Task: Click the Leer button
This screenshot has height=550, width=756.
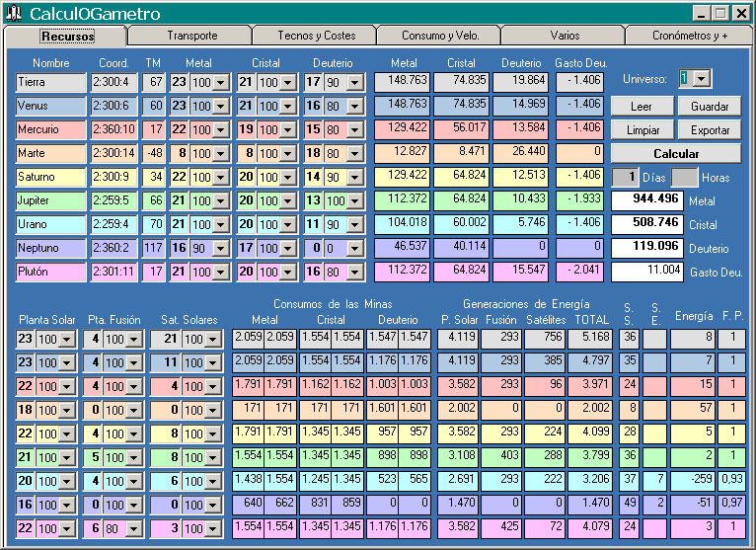Action: [642, 106]
